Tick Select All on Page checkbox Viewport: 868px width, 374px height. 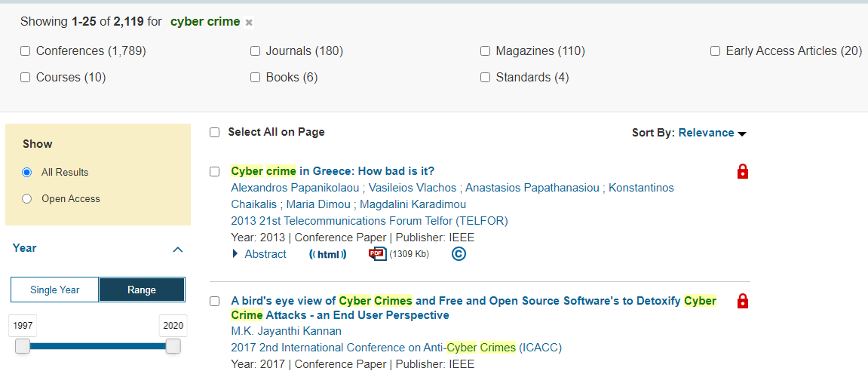pos(215,133)
